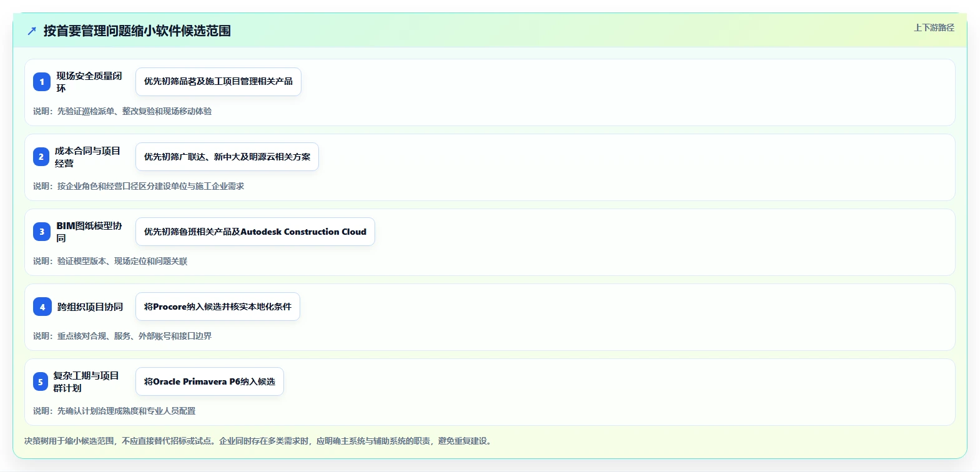Viewport: 980px width, 472px height.
Task: Click 将Oracle Primavera P6纳入候选 chip
Action: click(x=210, y=381)
